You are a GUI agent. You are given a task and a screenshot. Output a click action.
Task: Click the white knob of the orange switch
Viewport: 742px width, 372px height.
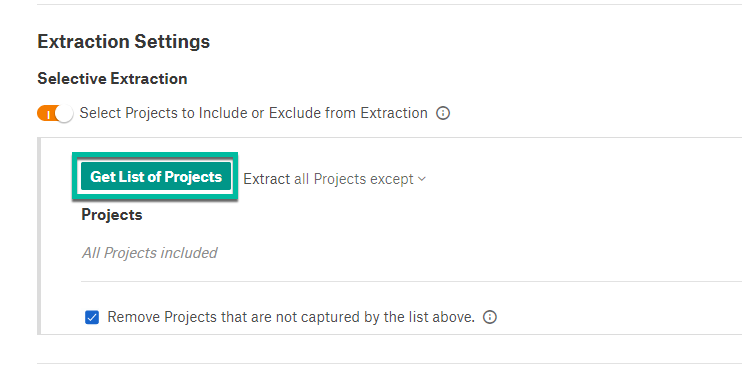coord(64,114)
